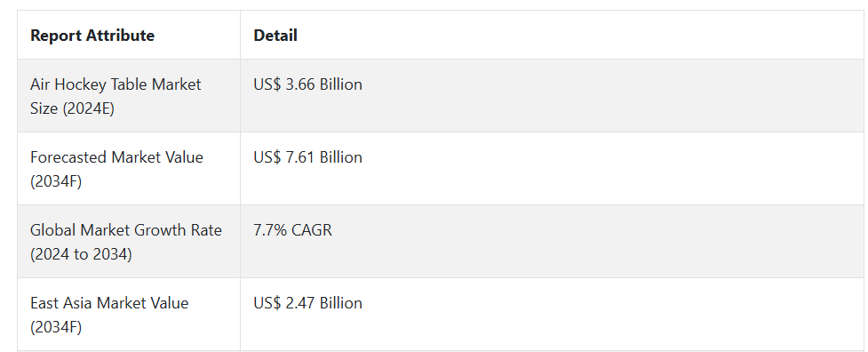Click the US$ 2.47 Billion value
Image resolution: width=868 pixels, height=352 pixels.
[x=307, y=303]
